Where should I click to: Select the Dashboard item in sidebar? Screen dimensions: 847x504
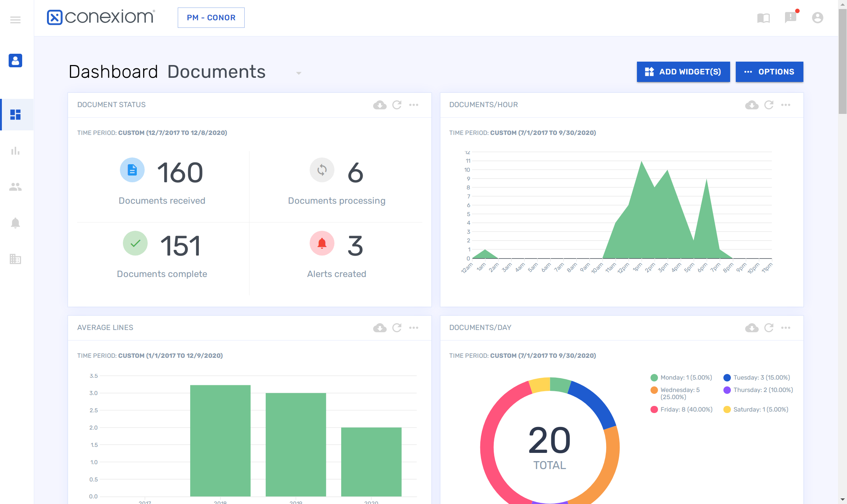(x=15, y=115)
